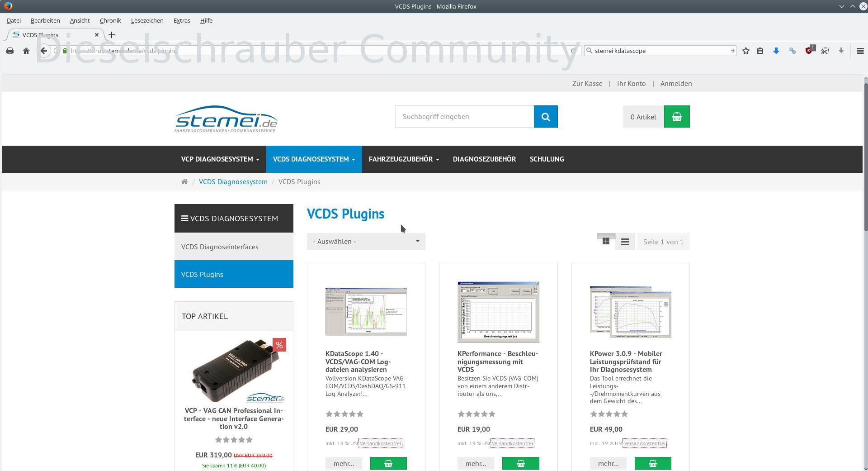Add KPerformance to cart

point(521,463)
